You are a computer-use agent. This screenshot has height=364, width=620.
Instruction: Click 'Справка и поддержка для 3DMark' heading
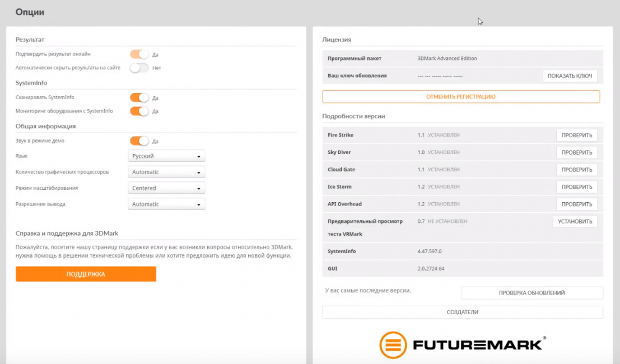[67, 233]
